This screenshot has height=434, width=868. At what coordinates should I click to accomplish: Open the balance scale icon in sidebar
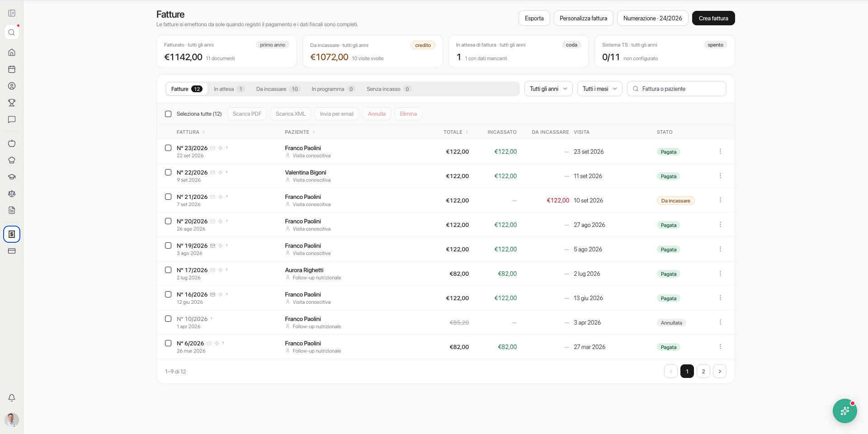(x=12, y=193)
